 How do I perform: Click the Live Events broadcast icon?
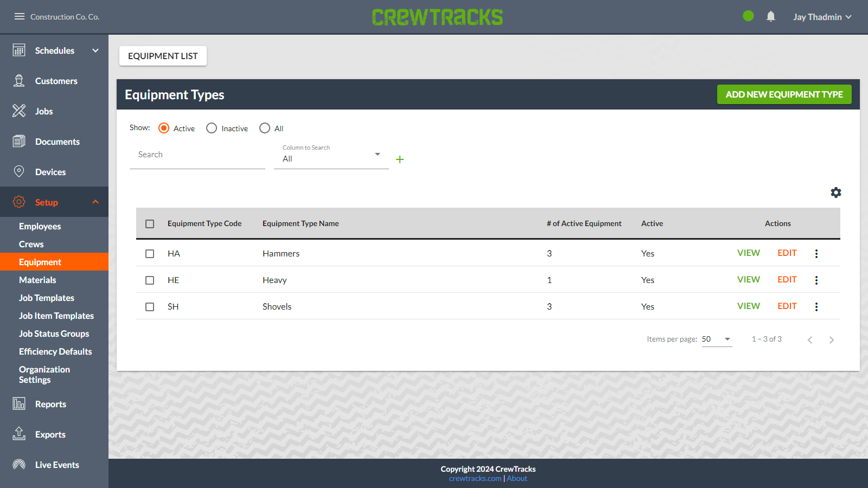tap(19, 464)
